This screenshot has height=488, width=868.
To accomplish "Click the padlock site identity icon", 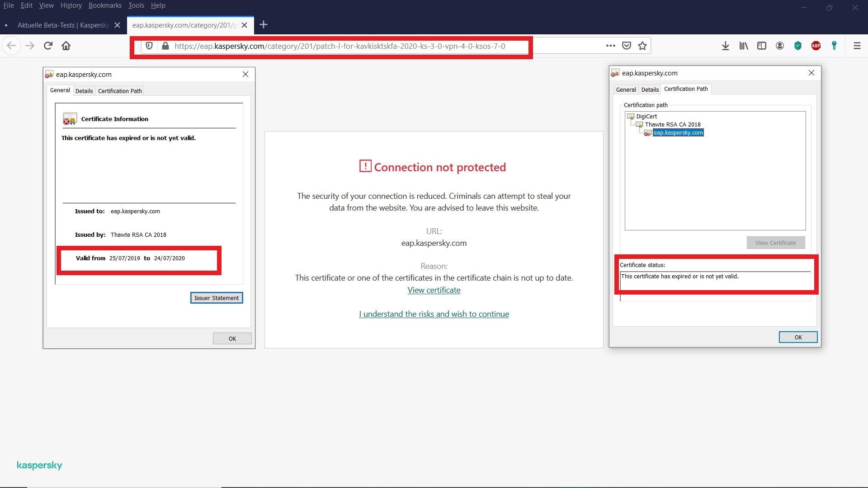I will (165, 46).
